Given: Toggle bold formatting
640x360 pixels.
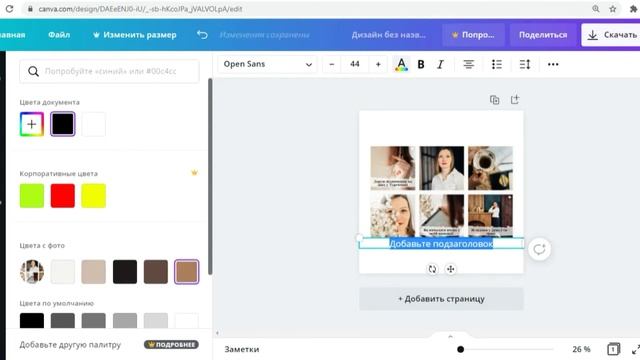Looking at the screenshot, I should click(x=421, y=64).
